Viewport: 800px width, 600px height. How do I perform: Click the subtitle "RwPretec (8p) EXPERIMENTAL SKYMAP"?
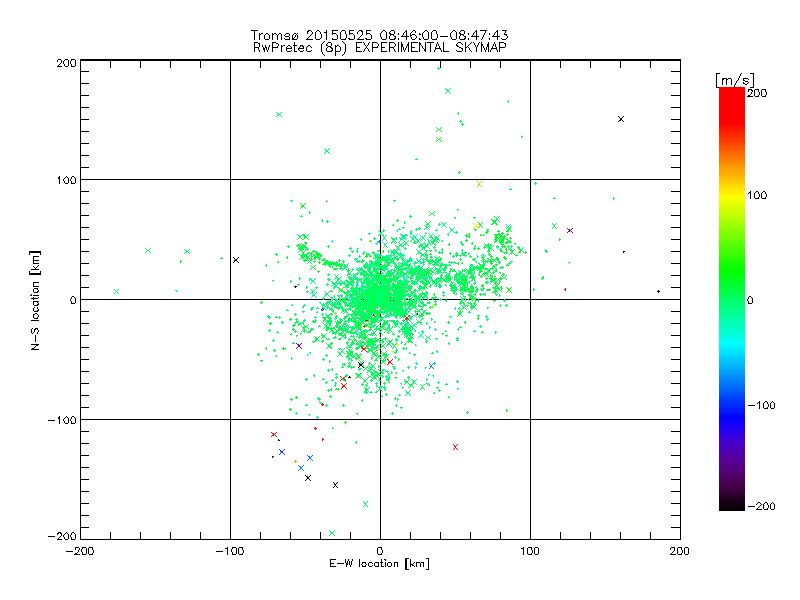click(380, 48)
